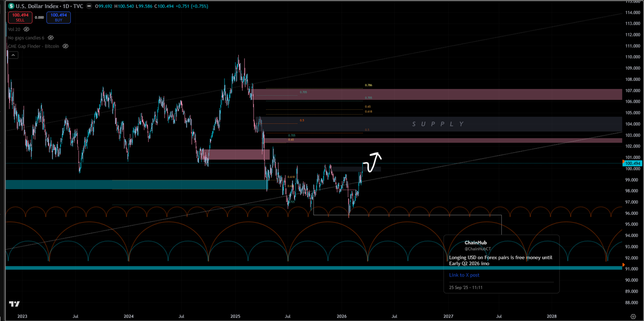
Task: Open the U.S. Dollar Index symbol title
Action: pos(48,6)
